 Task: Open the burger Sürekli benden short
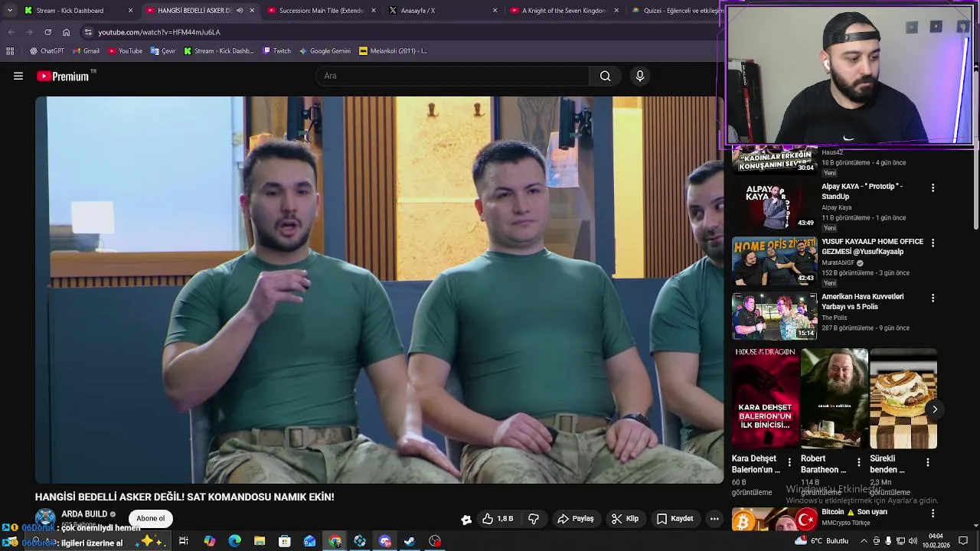903,399
